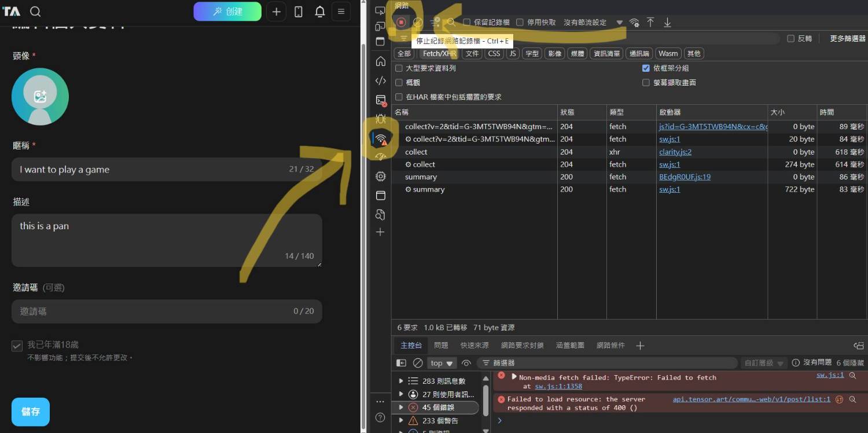Click the stop recording network log button
Image resolution: width=868 pixels, height=433 pixels.
401,23
